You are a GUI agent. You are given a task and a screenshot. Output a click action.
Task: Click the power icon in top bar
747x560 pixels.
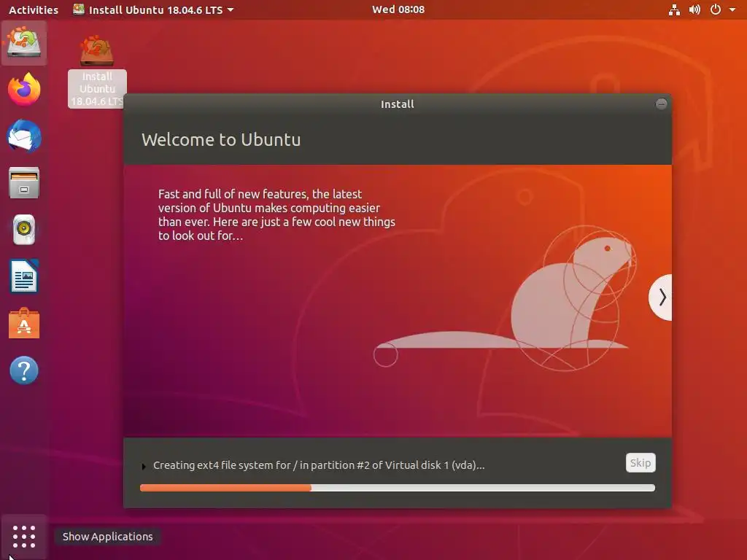(x=715, y=9)
